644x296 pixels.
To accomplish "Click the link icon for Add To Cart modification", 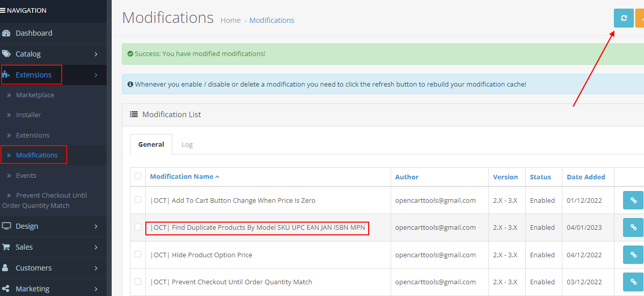I will [x=633, y=200].
